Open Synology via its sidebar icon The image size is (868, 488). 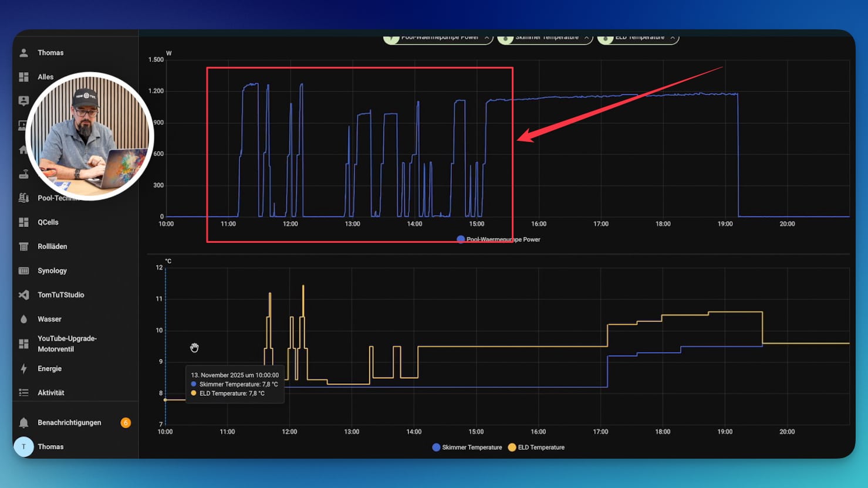click(23, 270)
